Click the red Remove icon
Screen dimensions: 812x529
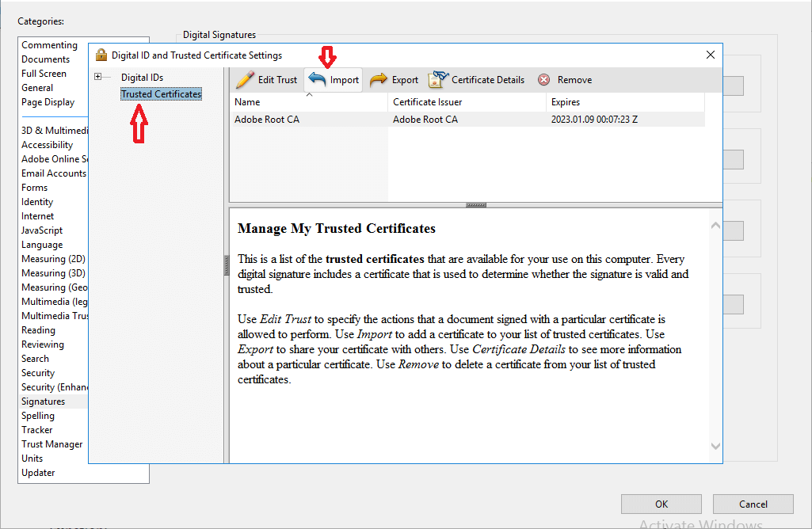[x=544, y=79]
